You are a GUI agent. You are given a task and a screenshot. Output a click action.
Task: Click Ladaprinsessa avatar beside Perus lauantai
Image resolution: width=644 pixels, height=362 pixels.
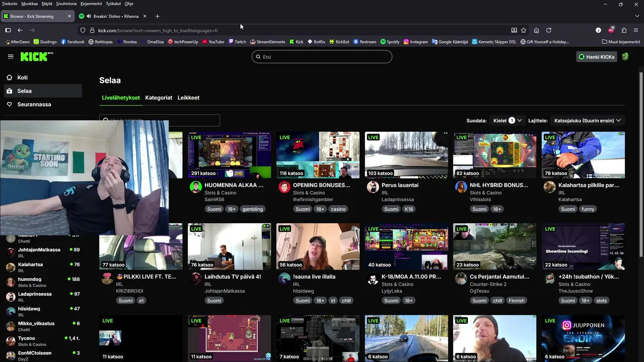click(373, 187)
